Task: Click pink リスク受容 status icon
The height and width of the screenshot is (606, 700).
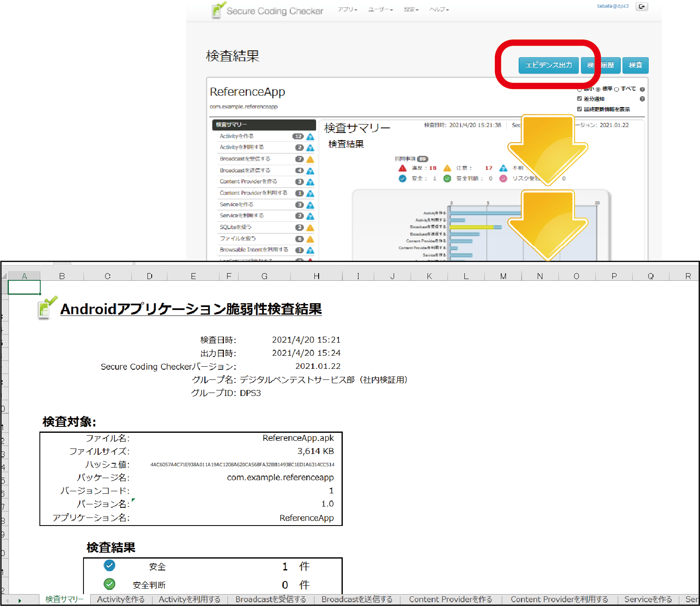Action: (x=503, y=178)
